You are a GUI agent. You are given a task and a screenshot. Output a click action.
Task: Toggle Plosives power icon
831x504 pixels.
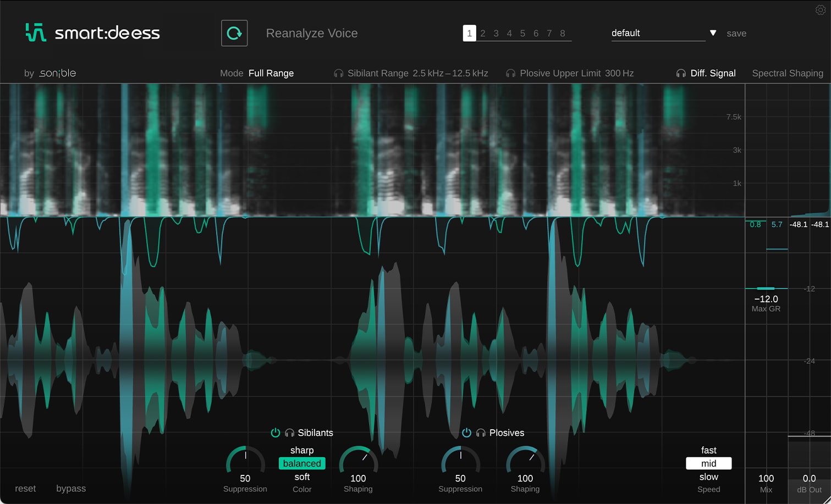[x=466, y=433]
